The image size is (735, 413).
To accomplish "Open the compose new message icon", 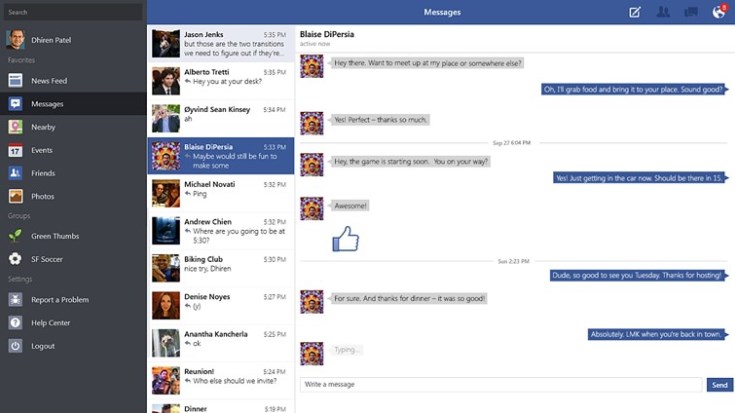I will 635,12.
